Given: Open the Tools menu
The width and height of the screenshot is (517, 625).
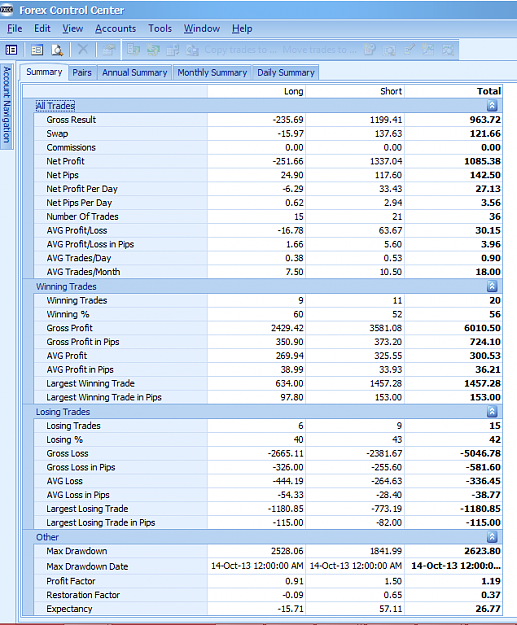Looking at the screenshot, I should (x=160, y=29).
